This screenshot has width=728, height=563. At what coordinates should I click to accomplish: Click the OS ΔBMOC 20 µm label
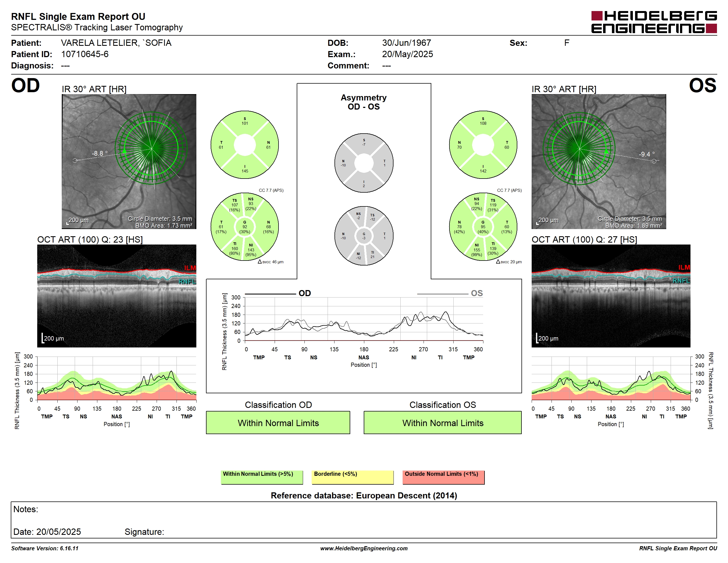click(509, 262)
